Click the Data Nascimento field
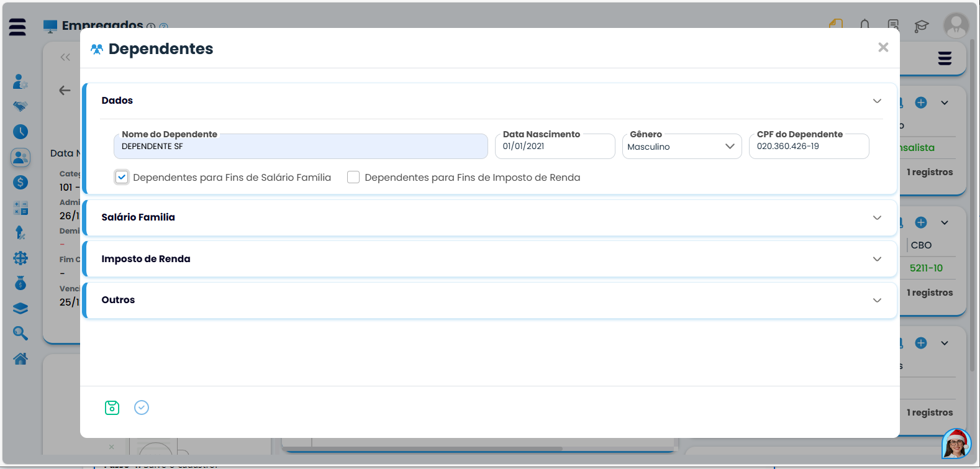 pos(555,147)
